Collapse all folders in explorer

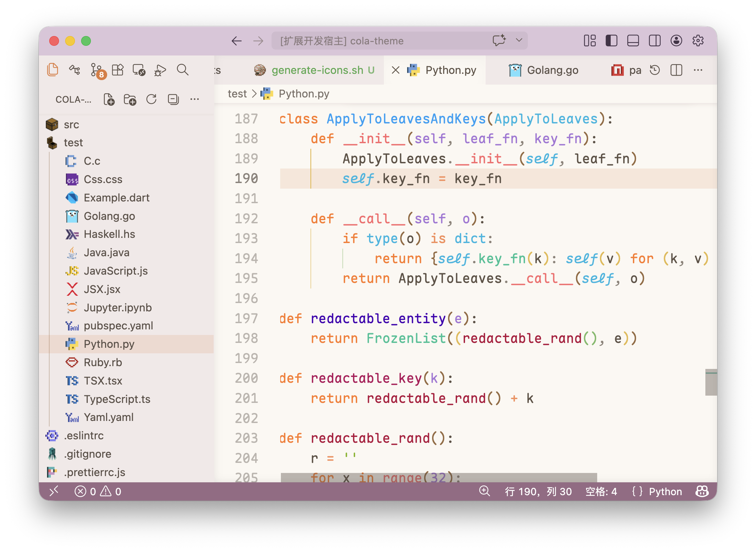click(x=173, y=100)
